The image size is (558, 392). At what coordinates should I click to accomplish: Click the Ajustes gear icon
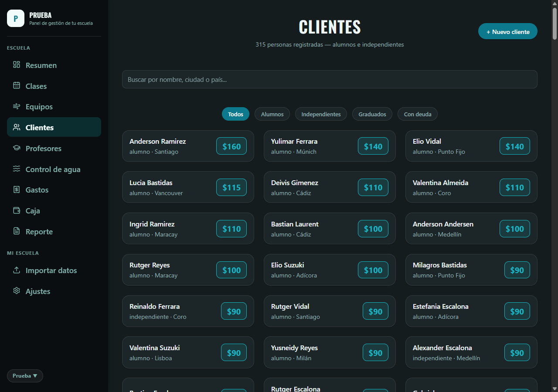tap(17, 291)
